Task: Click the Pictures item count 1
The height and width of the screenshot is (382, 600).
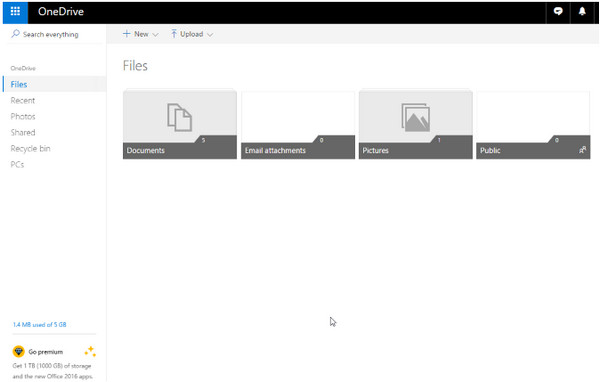Action: [439, 140]
